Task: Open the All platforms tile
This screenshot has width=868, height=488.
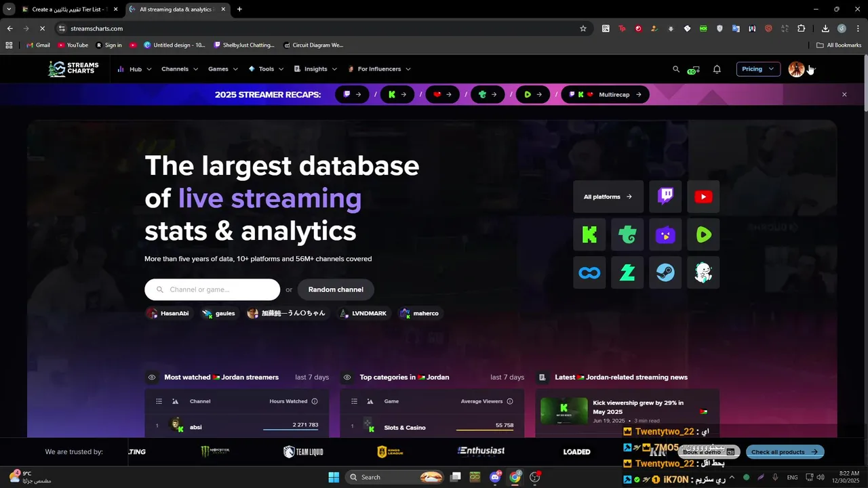Action: coord(608,197)
